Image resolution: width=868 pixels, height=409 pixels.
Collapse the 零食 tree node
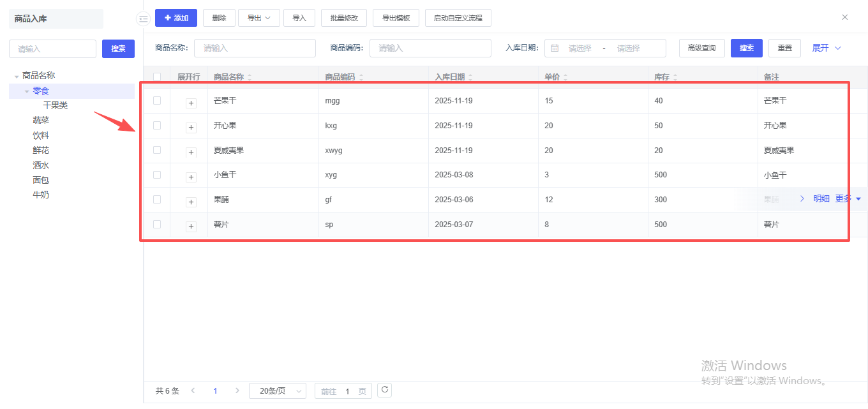(27, 91)
